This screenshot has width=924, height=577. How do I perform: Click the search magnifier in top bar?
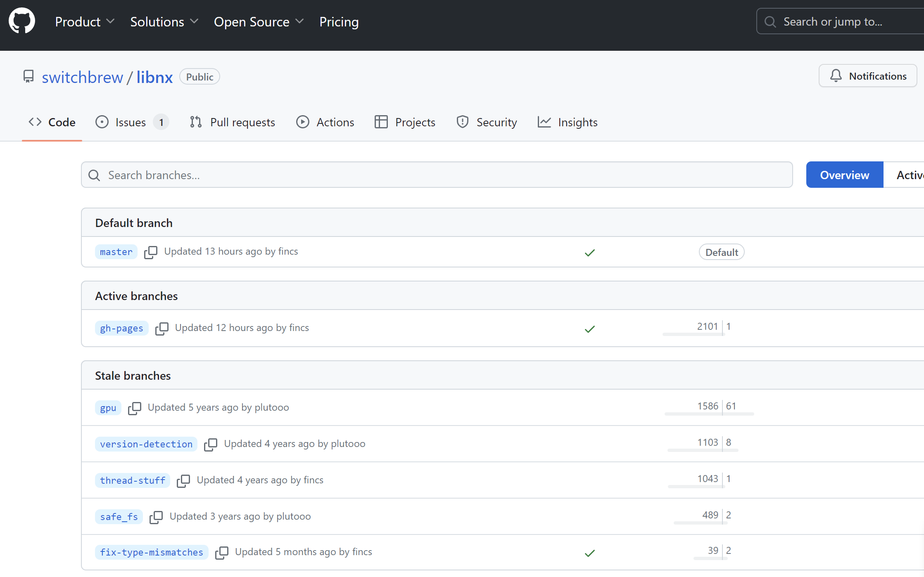770,21
